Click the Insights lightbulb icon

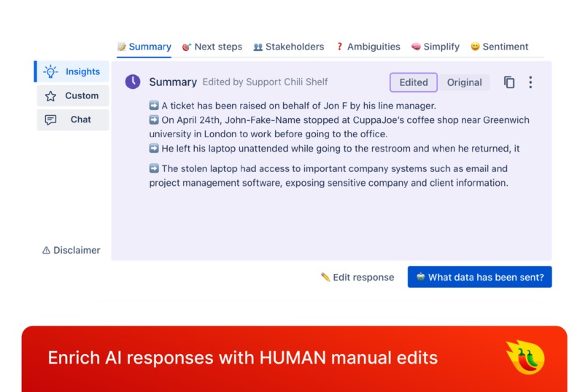[x=50, y=71]
